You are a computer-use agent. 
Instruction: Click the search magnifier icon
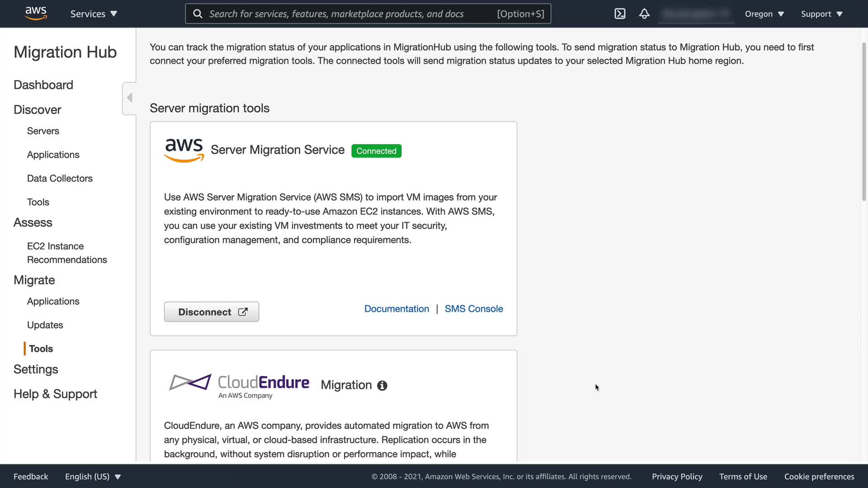coord(198,14)
